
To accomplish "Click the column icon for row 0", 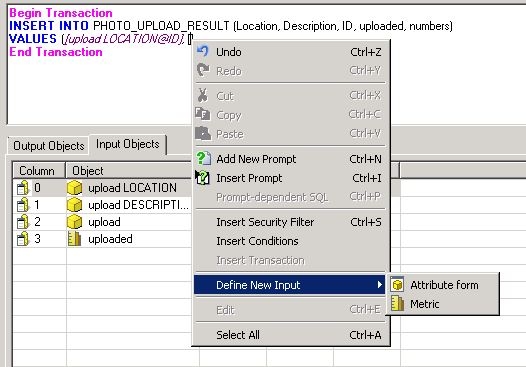I will click(23, 188).
